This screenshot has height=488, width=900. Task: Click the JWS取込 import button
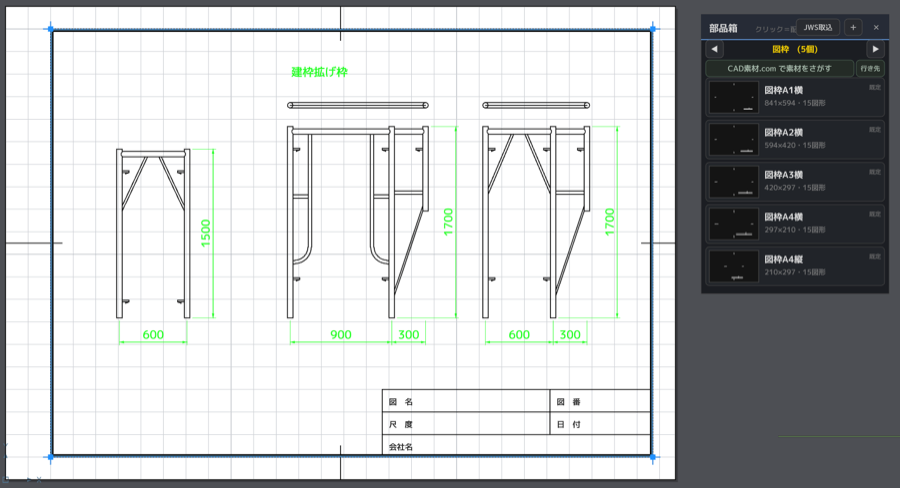click(818, 28)
